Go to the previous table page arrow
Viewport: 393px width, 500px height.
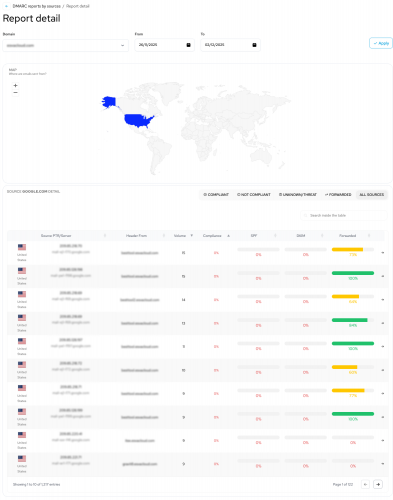pos(365,484)
